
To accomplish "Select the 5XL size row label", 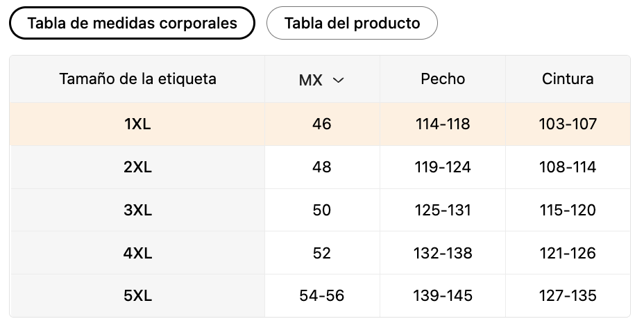I will click(137, 295).
